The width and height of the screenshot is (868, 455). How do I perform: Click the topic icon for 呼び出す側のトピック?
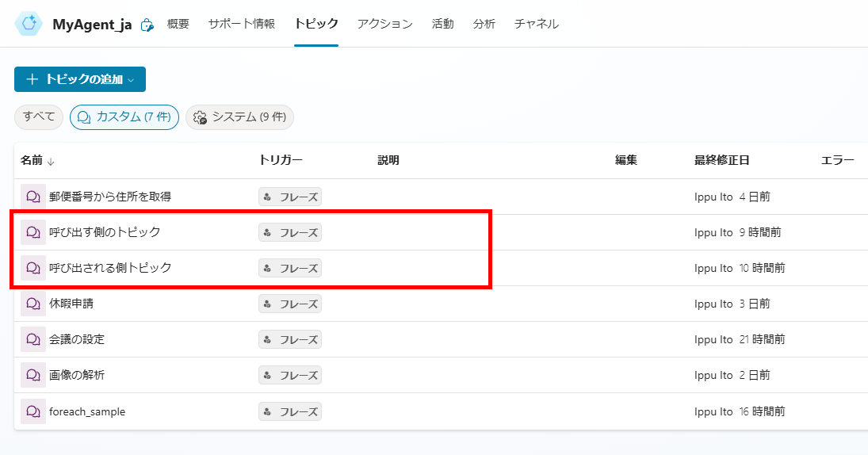pyautogui.click(x=33, y=232)
